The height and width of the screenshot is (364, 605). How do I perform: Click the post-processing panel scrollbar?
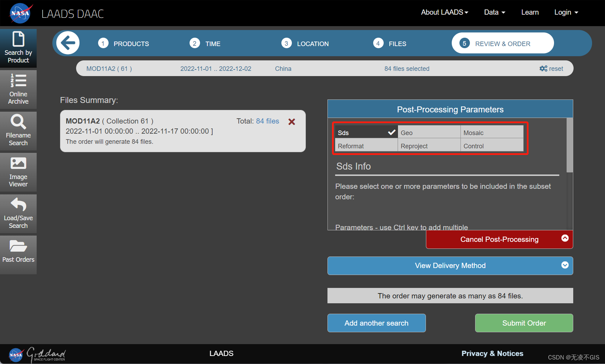(x=569, y=145)
